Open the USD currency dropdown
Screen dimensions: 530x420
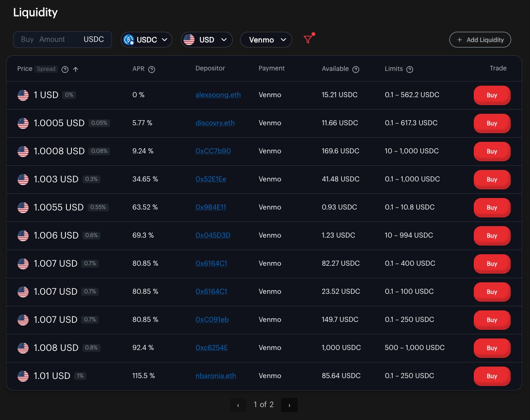(x=206, y=40)
